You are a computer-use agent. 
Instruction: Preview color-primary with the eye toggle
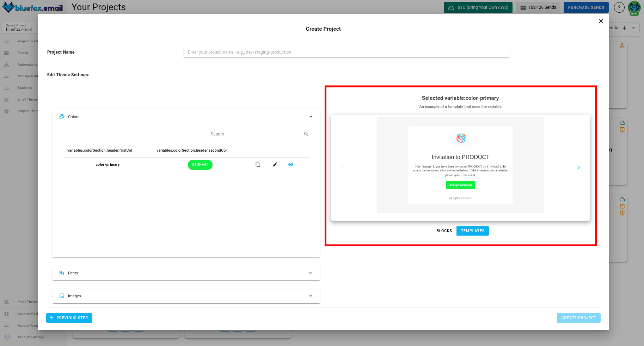click(290, 164)
